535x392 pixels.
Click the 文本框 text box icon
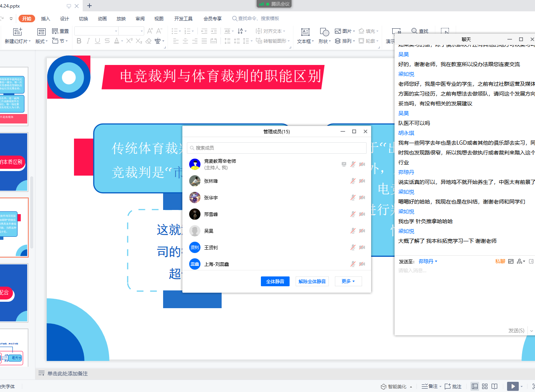coord(305,32)
